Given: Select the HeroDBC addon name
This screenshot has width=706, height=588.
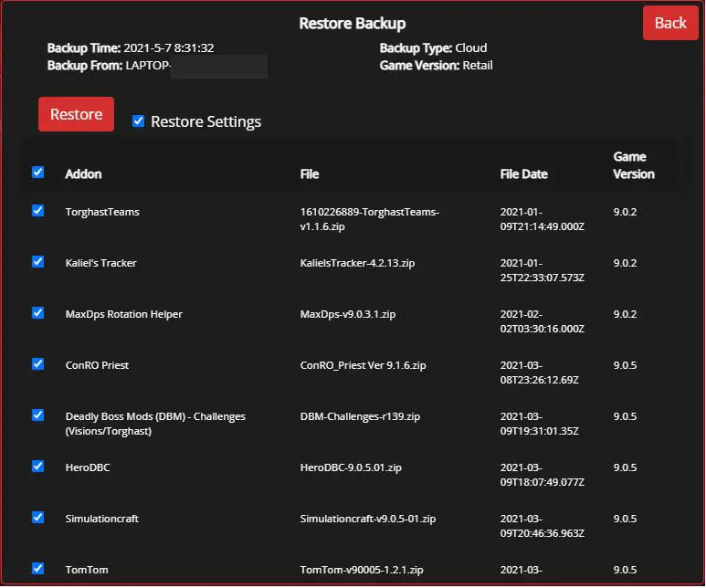Looking at the screenshot, I should click(x=88, y=467).
